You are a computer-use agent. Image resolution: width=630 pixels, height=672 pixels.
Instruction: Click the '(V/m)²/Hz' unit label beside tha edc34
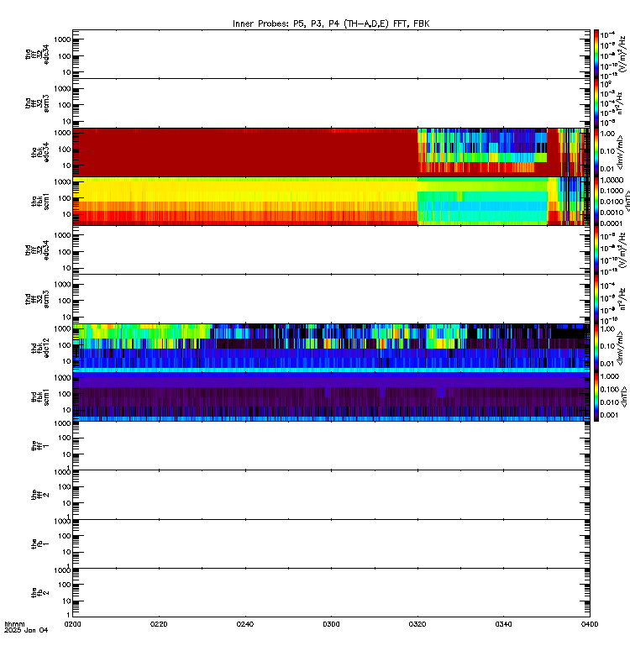623,54
